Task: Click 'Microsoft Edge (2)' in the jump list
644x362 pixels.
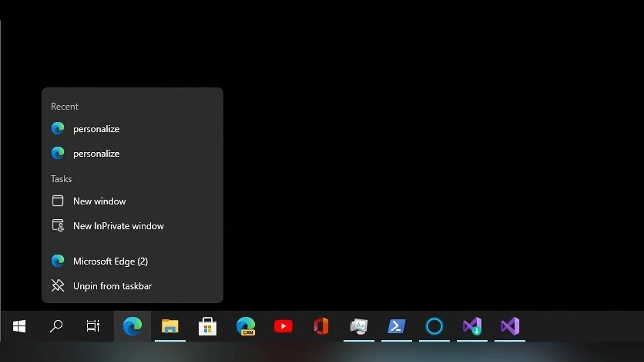Action: point(111,261)
